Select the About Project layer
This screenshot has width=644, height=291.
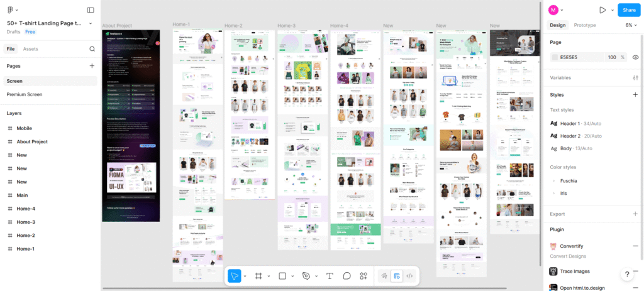point(32,142)
